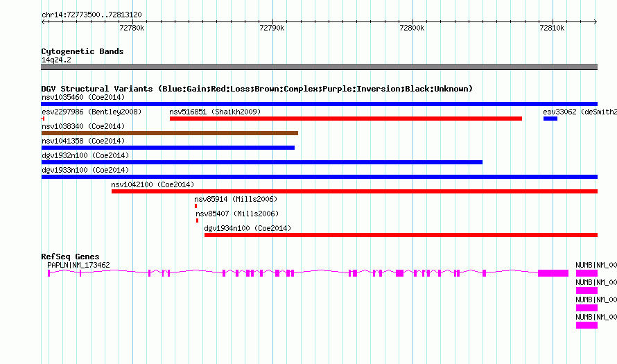Open the dgv1934n100 (Coe2014) label
Viewport: 617px width, 364px height.
(x=247, y=228)
